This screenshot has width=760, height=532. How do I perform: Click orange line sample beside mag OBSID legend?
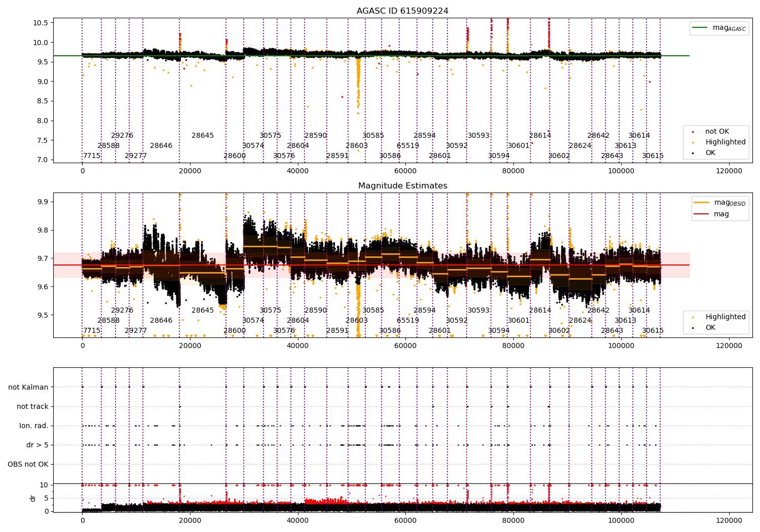[702, 203]
